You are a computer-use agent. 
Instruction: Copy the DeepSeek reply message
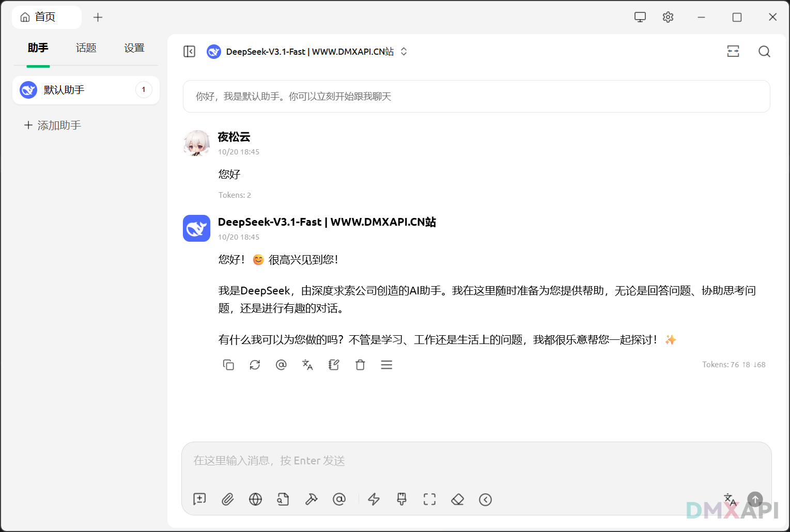pyautogui.click(x=228, y=365)
